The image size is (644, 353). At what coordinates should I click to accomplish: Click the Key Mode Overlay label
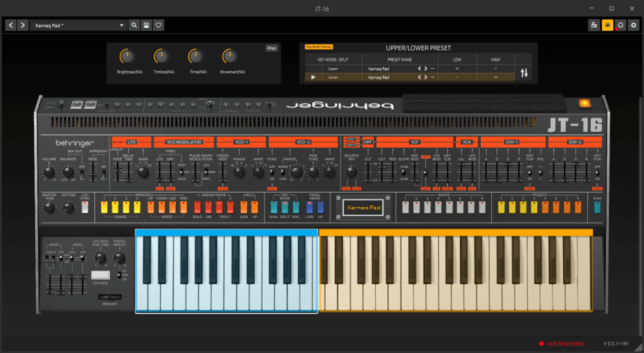point(319,47)
